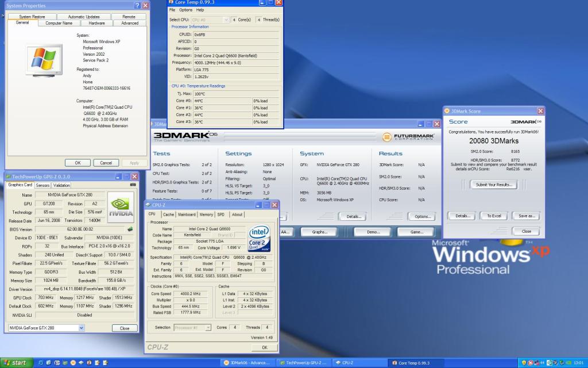Open System Restore tab in System Properties

coord(32,17)
